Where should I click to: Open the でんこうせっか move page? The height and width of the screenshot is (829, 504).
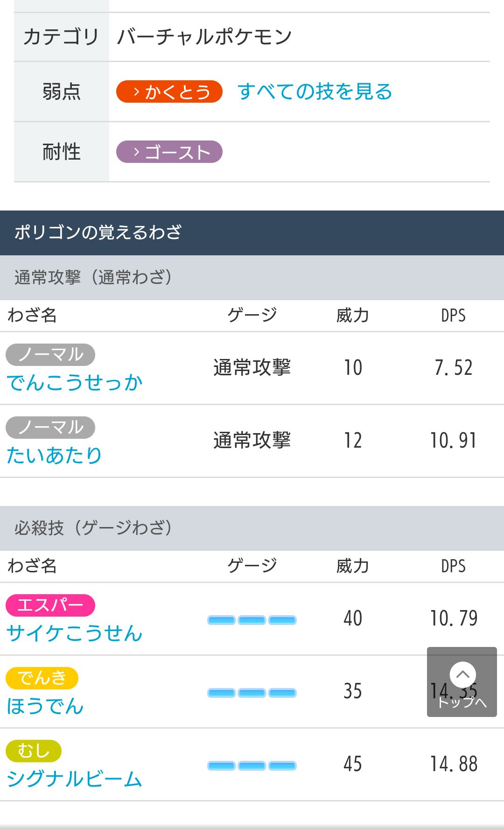pyautogui.click(x=75, y=383)
